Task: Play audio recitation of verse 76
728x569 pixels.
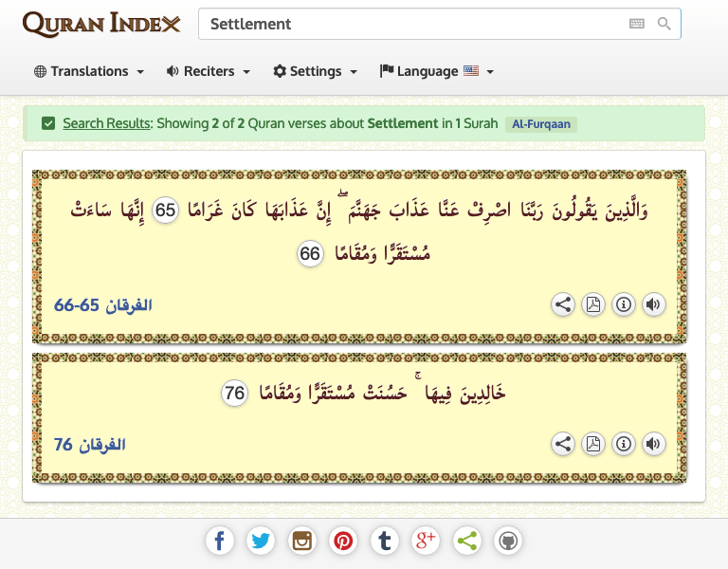Action: pyautogui.click(x=653, y=443)
